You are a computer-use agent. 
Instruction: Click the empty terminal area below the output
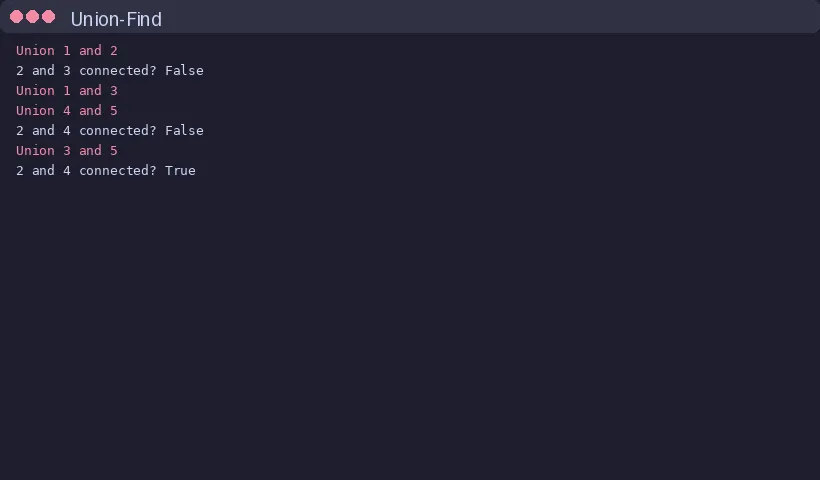click(410, 330)
